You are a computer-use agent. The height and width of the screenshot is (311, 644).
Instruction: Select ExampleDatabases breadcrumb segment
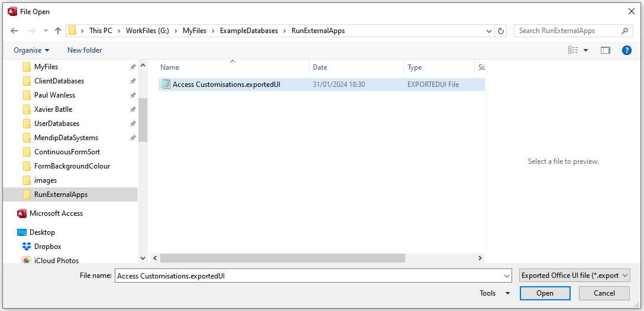coord(249,31)
